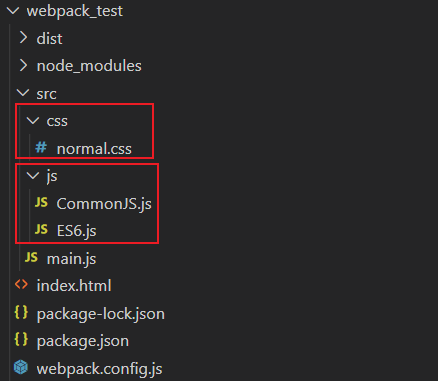The image size is (438, 381).
Task: Click the braces icon beside package.json
Action: pos(21,339)
